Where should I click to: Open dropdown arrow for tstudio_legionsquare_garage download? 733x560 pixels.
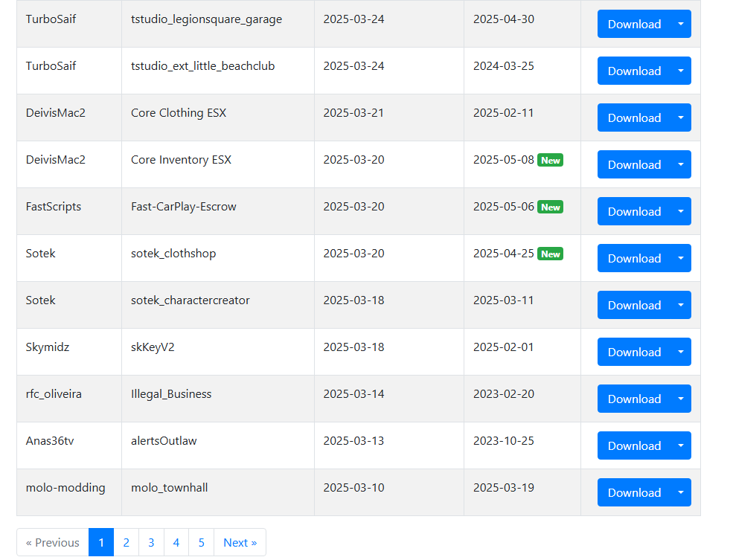(x=681, y=24)
